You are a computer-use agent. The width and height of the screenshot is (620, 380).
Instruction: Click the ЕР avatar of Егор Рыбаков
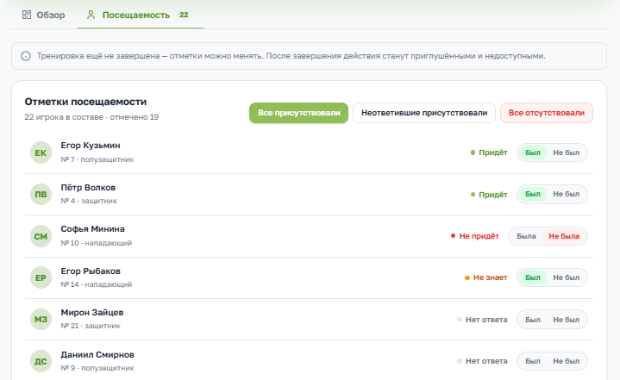[x=41, y=278]
